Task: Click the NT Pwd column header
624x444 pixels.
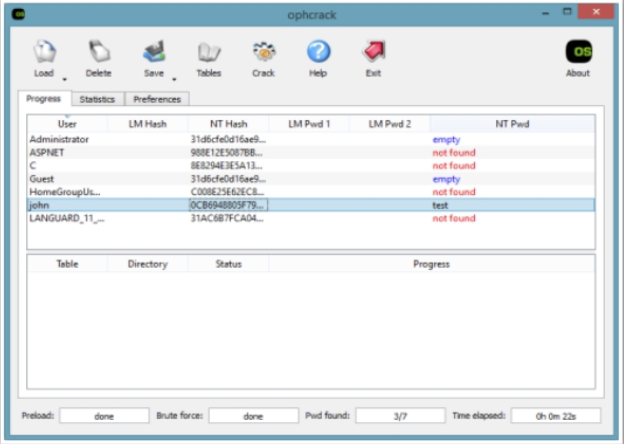Action: pyautogui.click(x=513, y=124)
